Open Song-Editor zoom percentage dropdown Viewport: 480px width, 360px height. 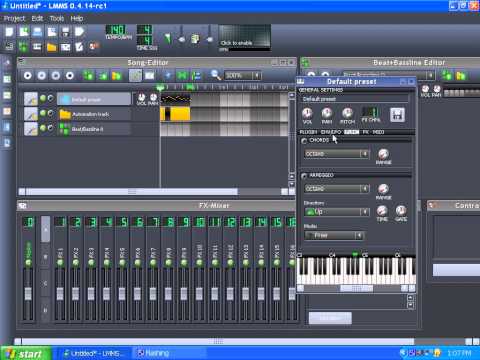point(242,76)
